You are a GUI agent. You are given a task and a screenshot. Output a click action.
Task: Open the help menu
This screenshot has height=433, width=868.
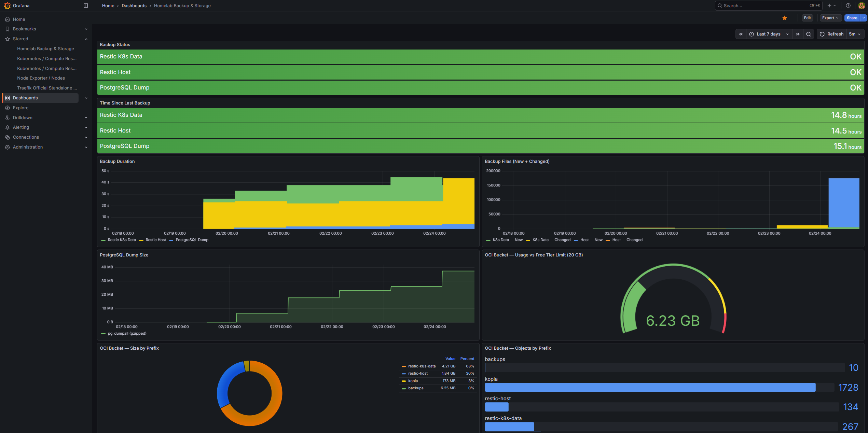tap(848, 5)
